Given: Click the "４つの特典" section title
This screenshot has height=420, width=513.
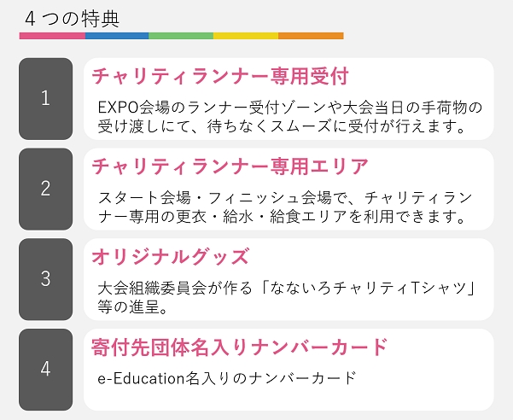Looking at the screenshot, I should click(x=73, y=17).
